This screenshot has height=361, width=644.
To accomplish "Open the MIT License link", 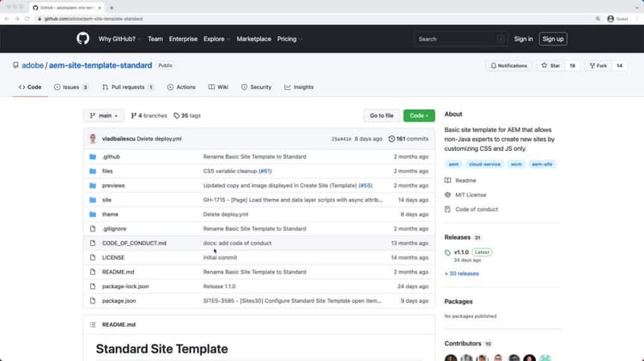I will (465, 195).
